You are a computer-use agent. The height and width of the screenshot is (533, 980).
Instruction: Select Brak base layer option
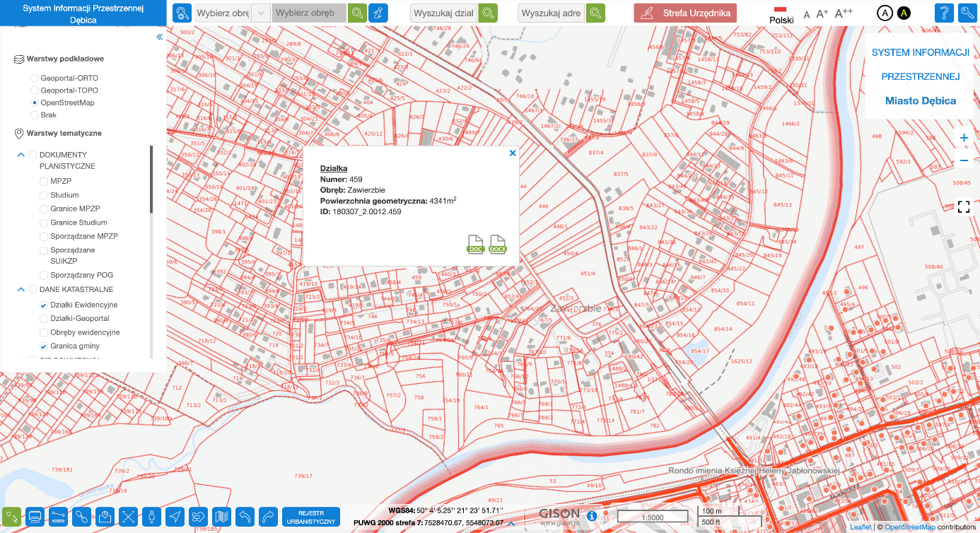[x=35, y=115]
